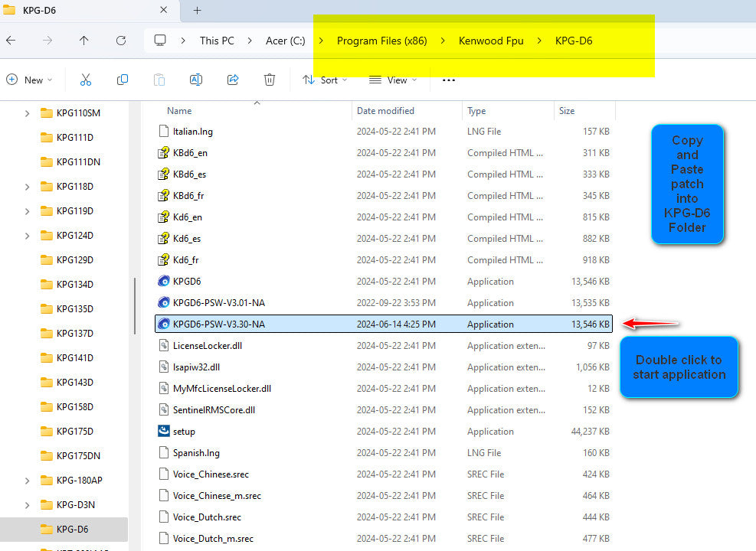Viewport: 756px width, 551px height.
Task: Refresh the current folder view
Action: pos(121,41)
